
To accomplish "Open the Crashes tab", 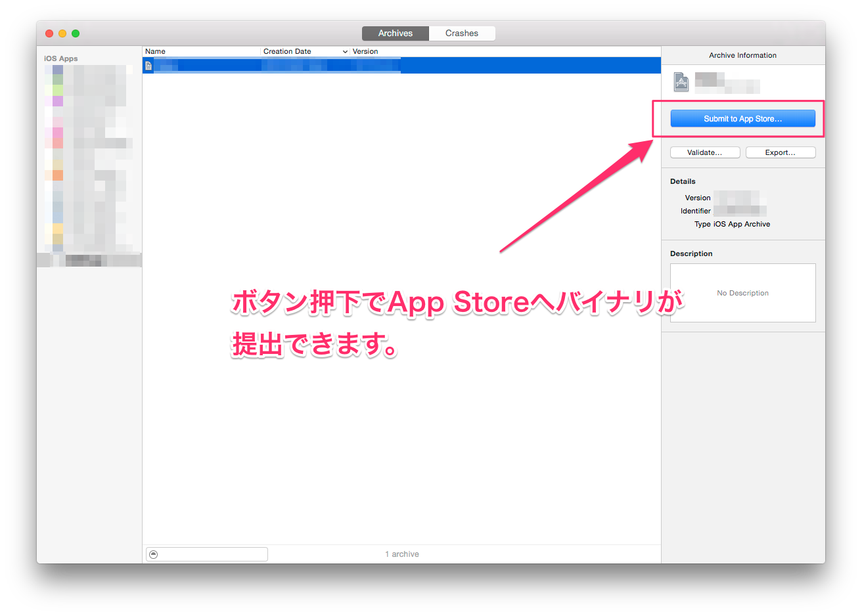I will point(462,33).
